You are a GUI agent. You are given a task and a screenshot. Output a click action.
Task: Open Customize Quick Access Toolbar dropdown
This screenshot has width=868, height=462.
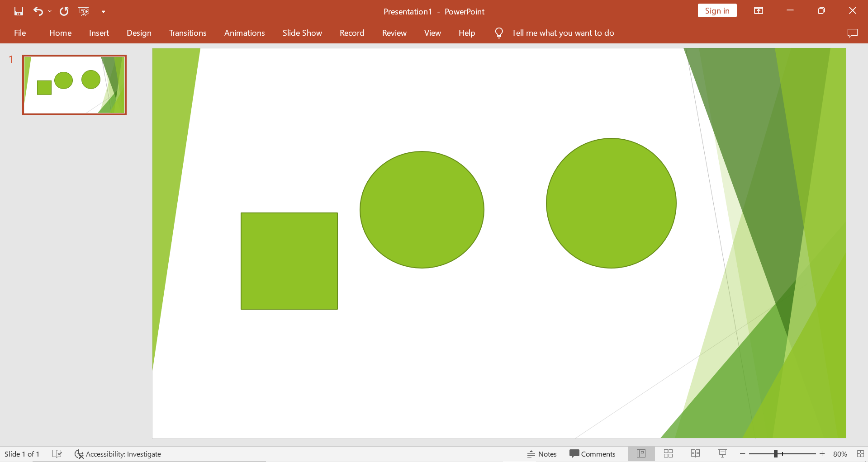click(x=103, y=12)
